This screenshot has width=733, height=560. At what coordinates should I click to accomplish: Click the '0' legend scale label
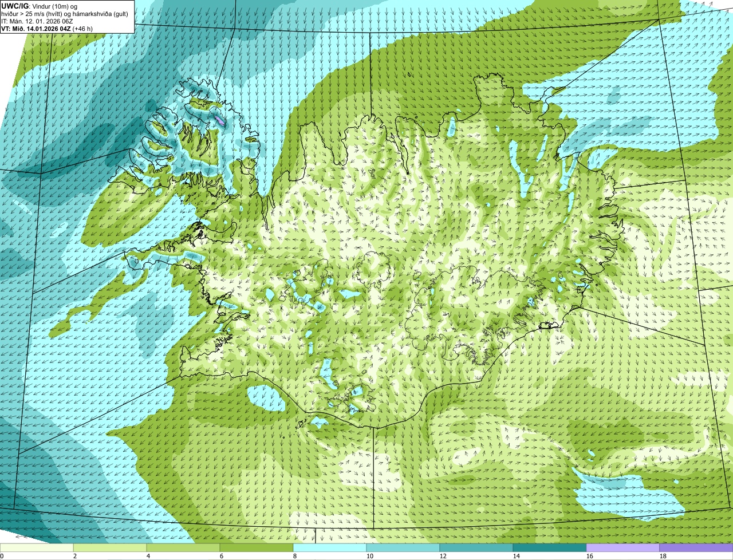point(2,556)
